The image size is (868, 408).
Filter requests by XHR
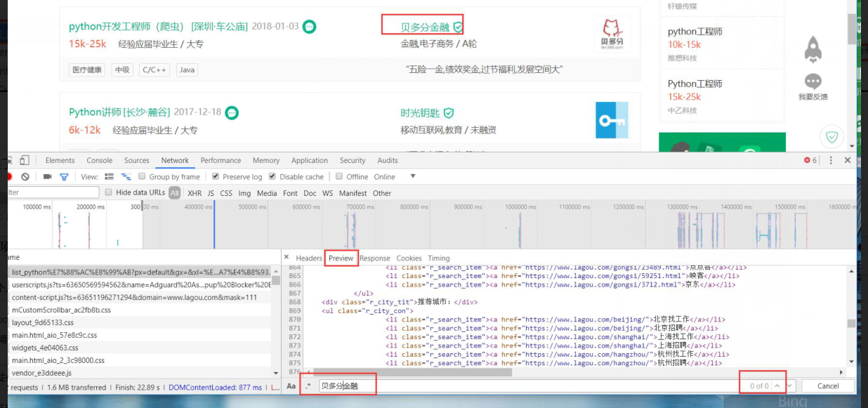195,193
